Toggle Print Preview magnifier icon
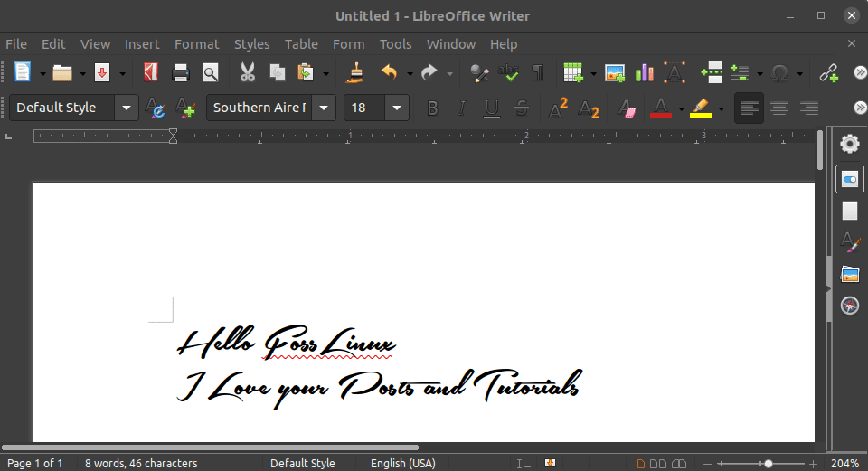 pos(211,72)
